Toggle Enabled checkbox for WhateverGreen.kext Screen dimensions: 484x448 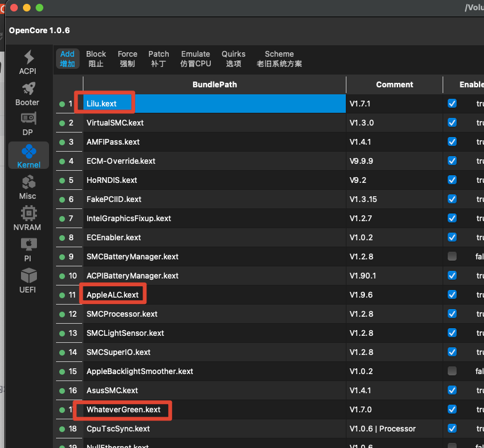452,409
